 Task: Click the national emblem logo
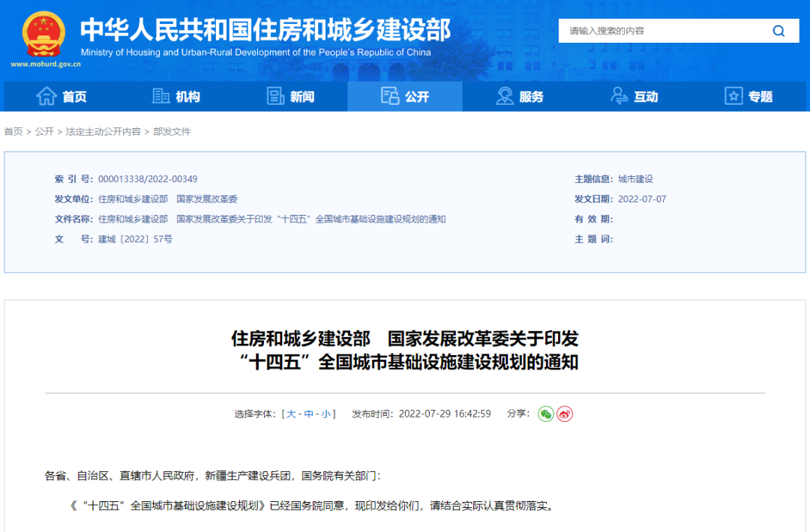pyautogui.click(x=43, y=34)
